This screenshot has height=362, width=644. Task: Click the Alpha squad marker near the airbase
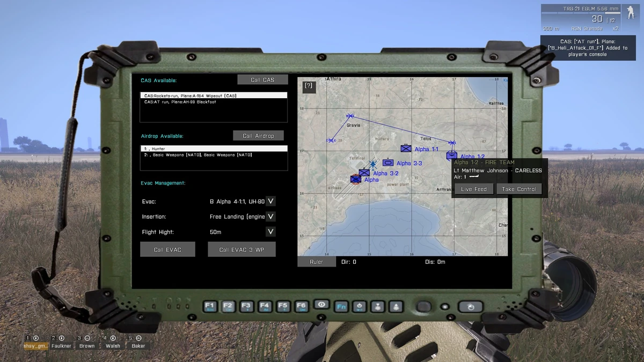tap(356, 179)
